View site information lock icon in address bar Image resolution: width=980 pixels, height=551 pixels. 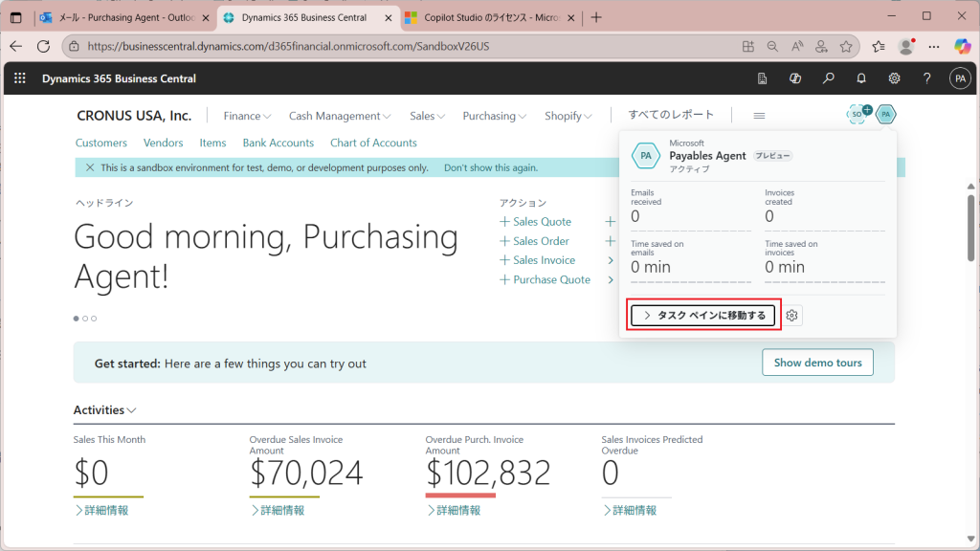[74, 46]
